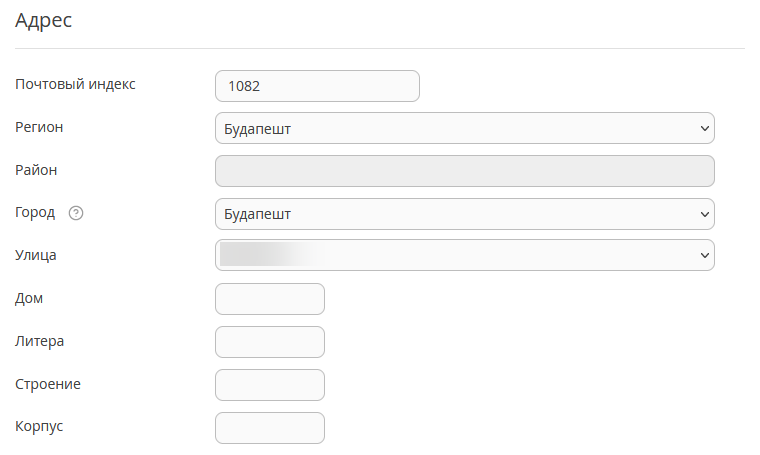760x455 pixels.
Task: Click the help icon next to Город
Action: pos(76,213)
